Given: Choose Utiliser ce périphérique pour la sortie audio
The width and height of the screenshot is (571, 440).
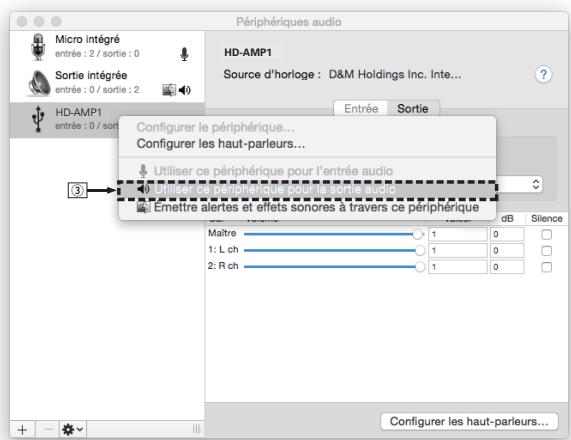Looking at the screenshot, I should 307,189.
